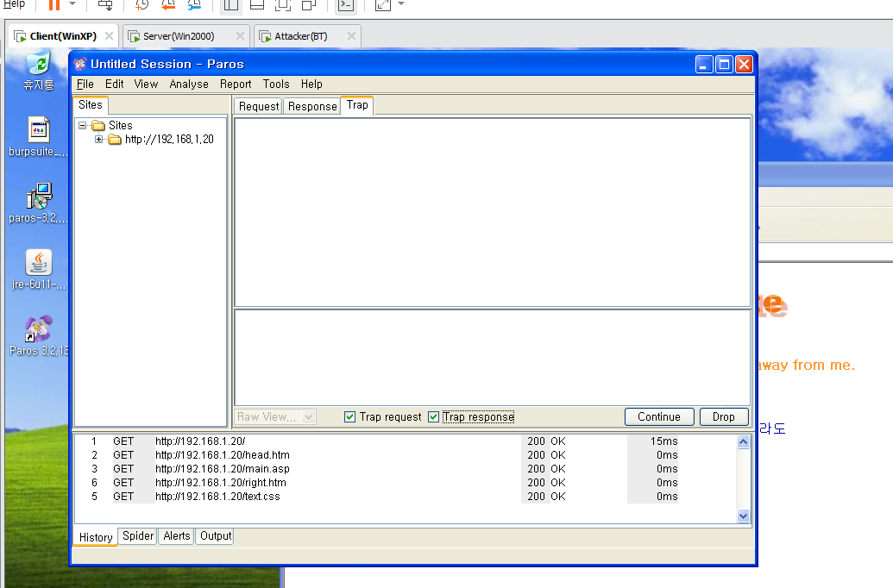Close the Attacker(BT) VM tab

pyautogui.click(x=351, y=36)
